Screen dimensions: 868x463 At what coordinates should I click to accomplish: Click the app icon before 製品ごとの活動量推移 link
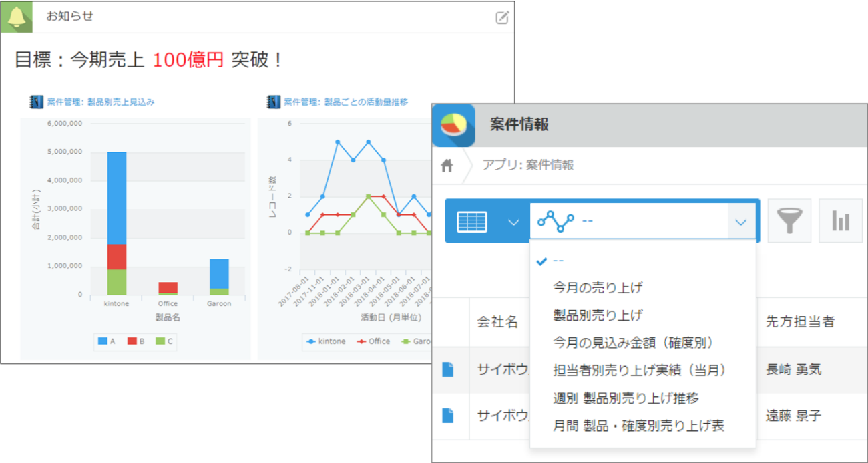coord(273,102)
